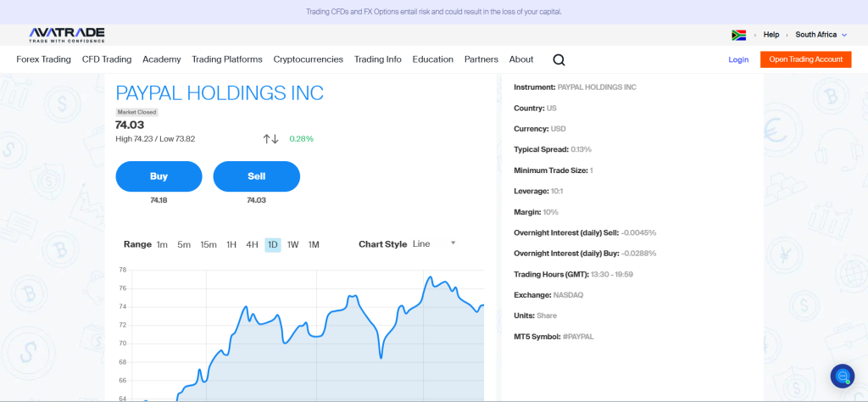Screen dimensions: 868x402
Task: Select the 1D chart range
Action: point(272,244)
